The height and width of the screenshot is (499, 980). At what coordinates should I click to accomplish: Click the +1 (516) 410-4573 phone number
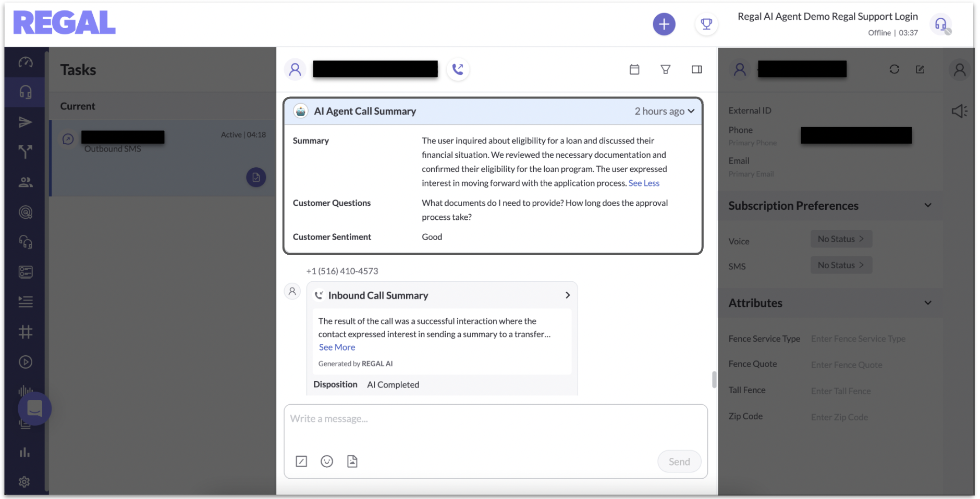coord(342,271)
